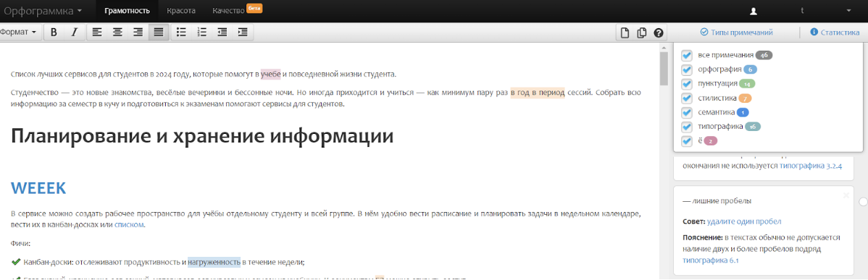Switch to the Красота tab
Screen dimensions: 868x280
click(180, 11)
